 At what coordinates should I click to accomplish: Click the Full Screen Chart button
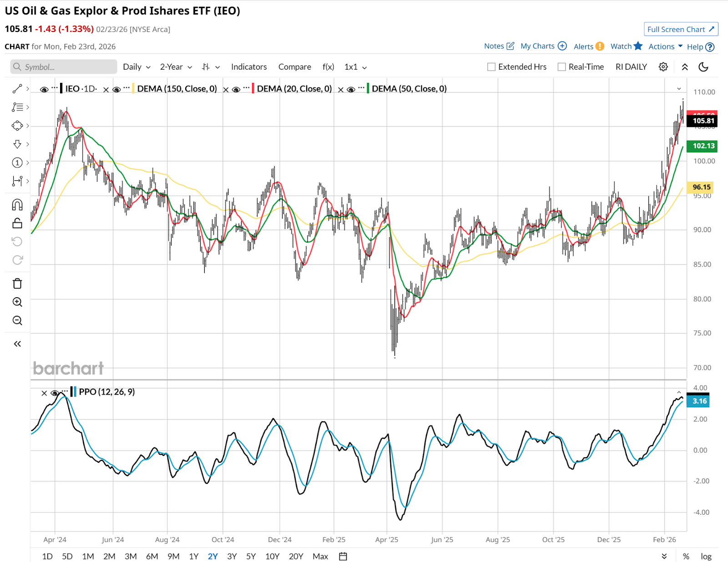coord(681,29)
